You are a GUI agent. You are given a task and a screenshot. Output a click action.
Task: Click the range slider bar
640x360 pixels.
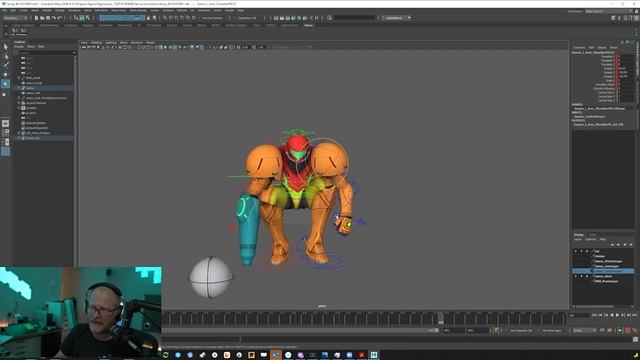pyautogui.click(x=300, y=330)
